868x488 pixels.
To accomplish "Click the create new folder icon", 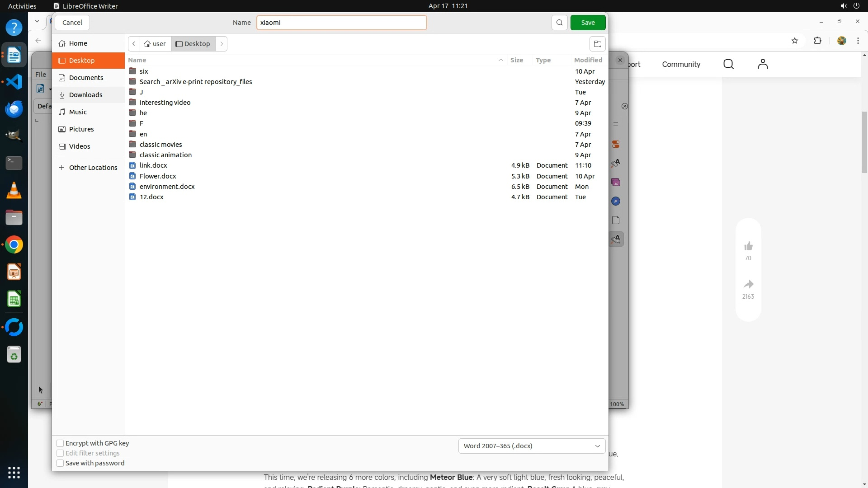I will (597, 44).
